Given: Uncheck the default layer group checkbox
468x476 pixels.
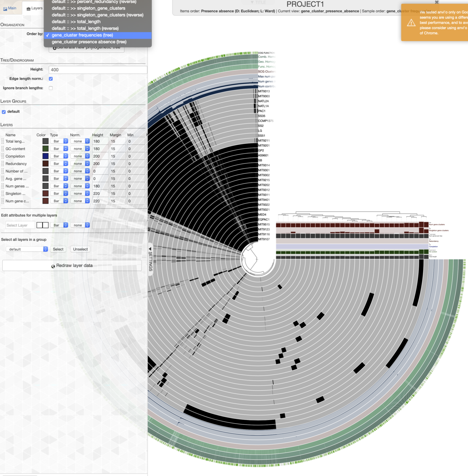Looking at the screenshot, I should pyautogui.click(x=4, y=112).
